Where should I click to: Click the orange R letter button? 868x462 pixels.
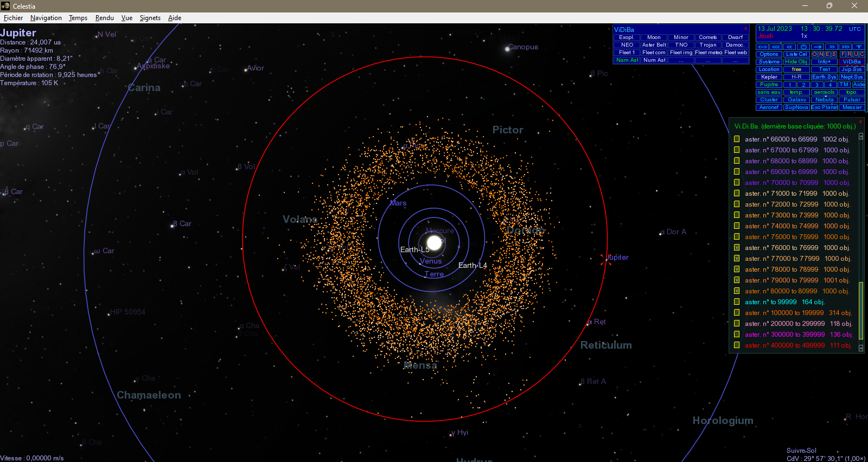coord(849,54)
